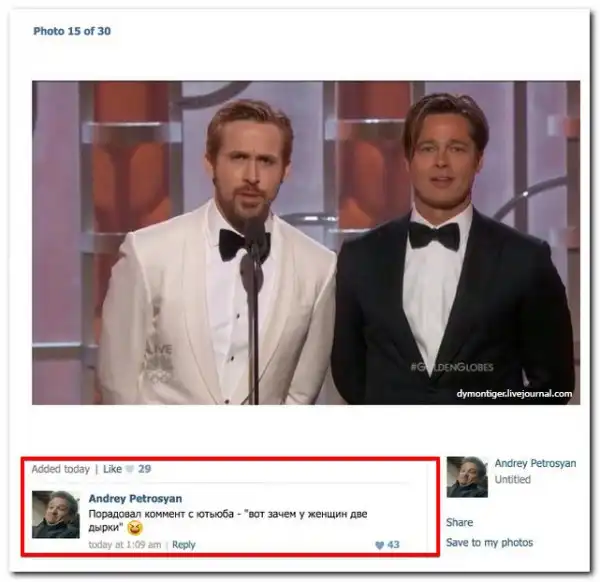This screenshot has width=600, height=582.
Task: Open the photo owner's avatar in the right sidebar
Action: 467,477
